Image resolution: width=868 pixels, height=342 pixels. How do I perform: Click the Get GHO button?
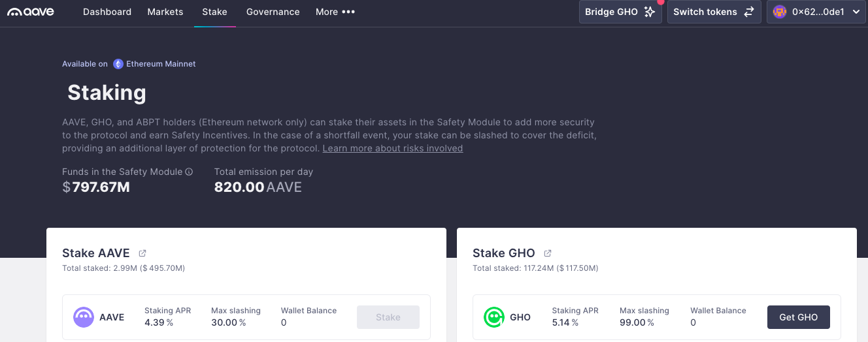coord(798,317)
